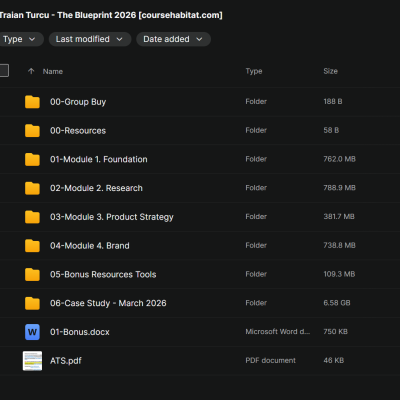Click the 738.8 MB size value
Viewport: 400px width, 400px height.
[339, 245]
